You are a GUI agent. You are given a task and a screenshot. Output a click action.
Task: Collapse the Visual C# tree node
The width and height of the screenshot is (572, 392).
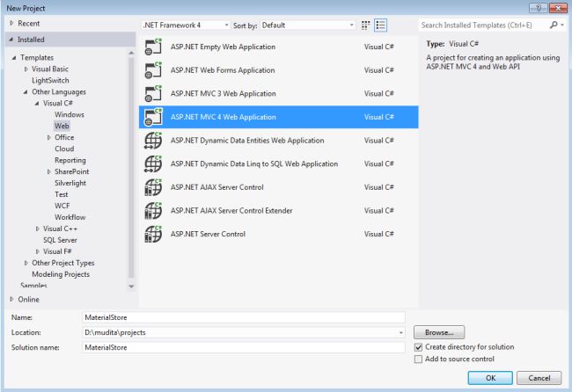click(37, 104)
